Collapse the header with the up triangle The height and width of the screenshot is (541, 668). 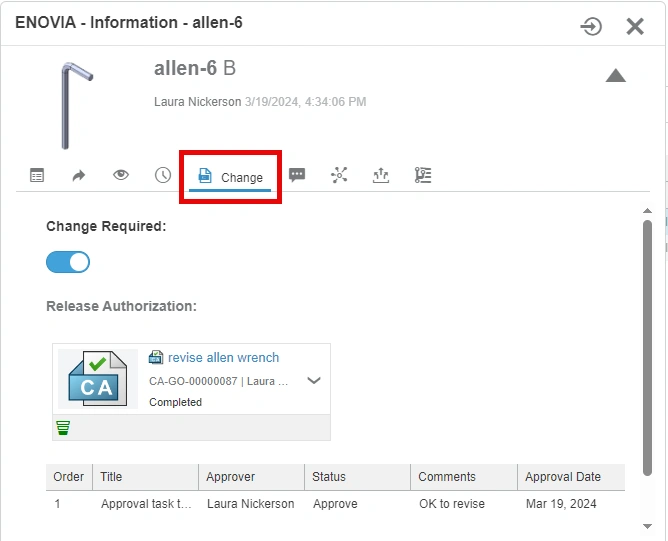coord(615,76)
